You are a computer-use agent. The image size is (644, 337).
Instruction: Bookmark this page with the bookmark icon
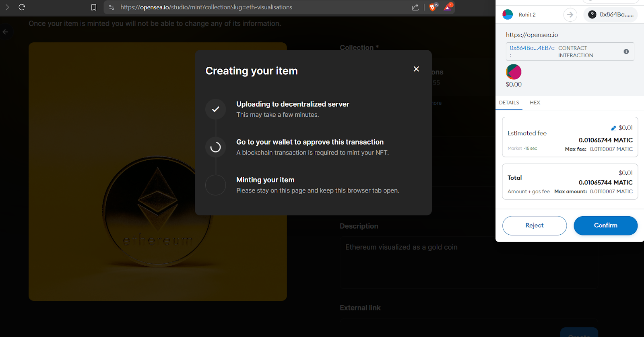[x=93, y=7]
